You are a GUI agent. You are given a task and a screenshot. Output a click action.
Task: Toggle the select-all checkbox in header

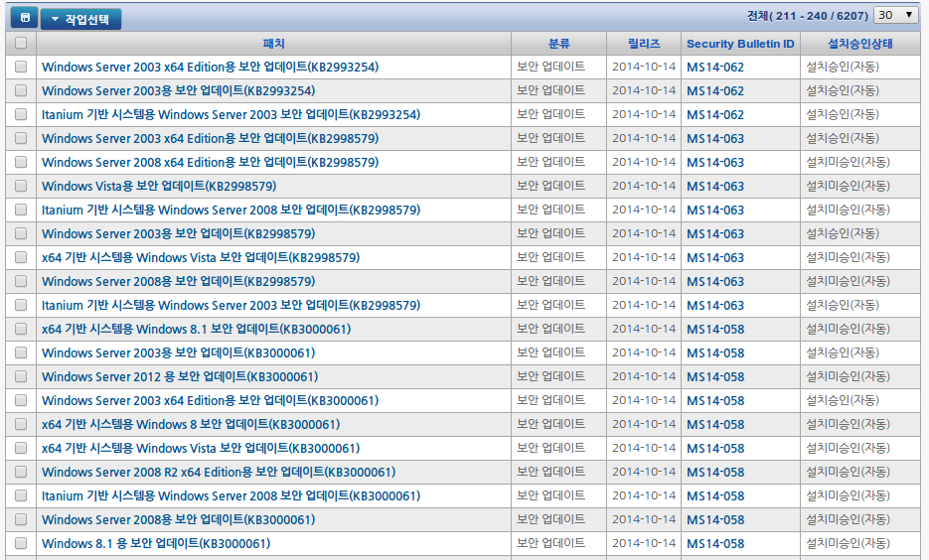21,44
